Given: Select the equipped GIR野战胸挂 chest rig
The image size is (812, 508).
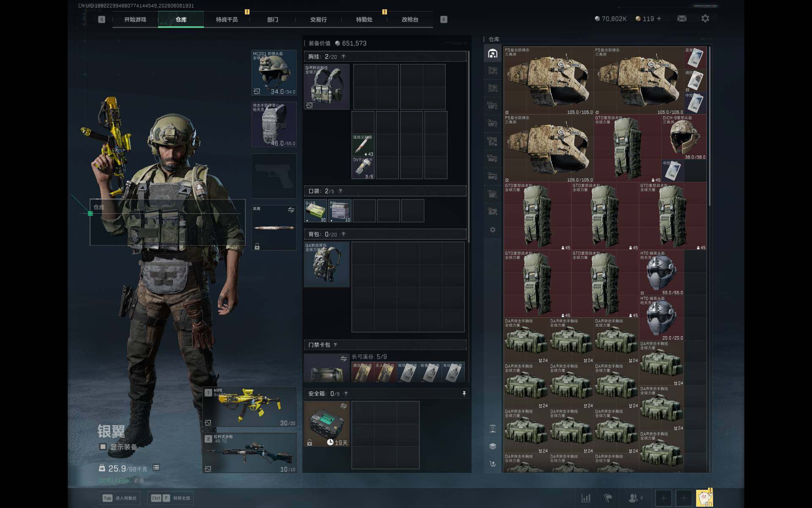Looking at the screenshot, I should pos(327,87).
